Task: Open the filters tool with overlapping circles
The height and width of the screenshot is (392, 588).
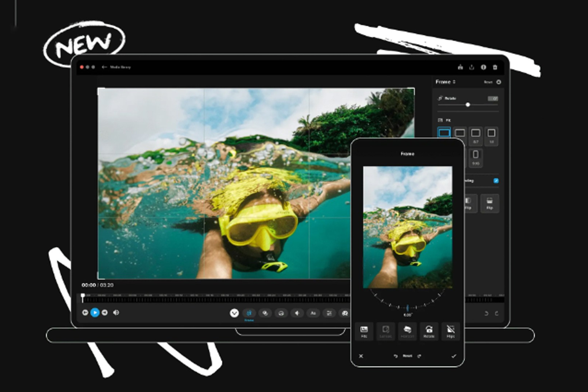Action: click(265, 313)
